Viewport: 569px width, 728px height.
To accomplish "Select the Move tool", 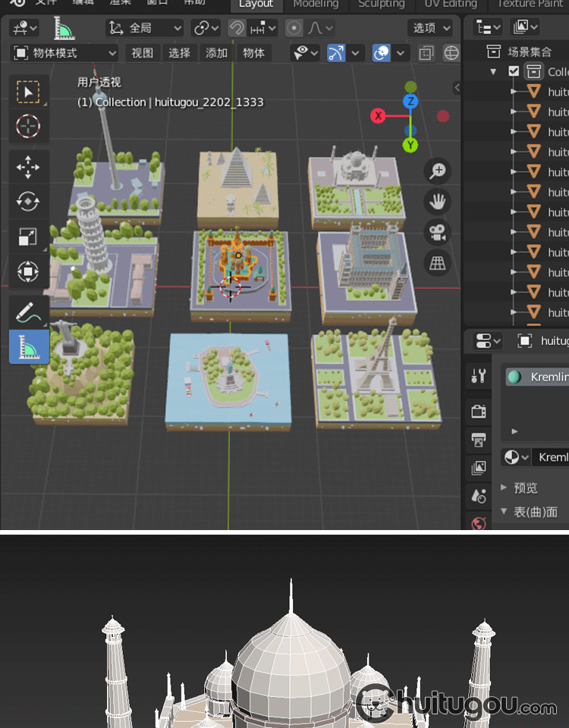I will [28, 167].
